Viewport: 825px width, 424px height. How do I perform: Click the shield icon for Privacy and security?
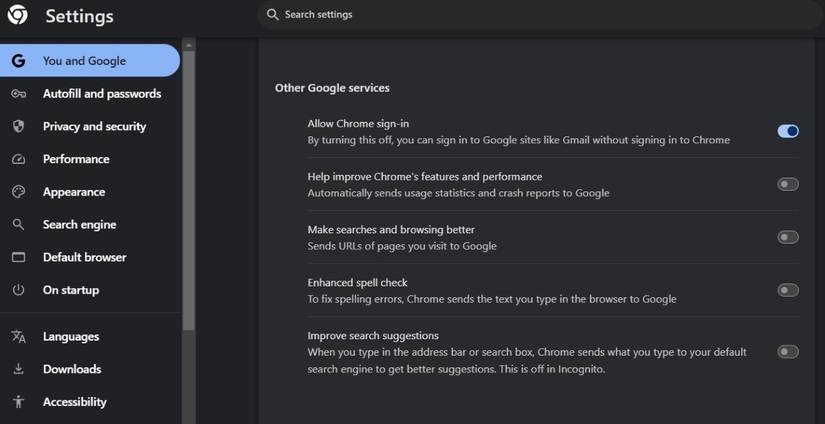tap(18, 127)
